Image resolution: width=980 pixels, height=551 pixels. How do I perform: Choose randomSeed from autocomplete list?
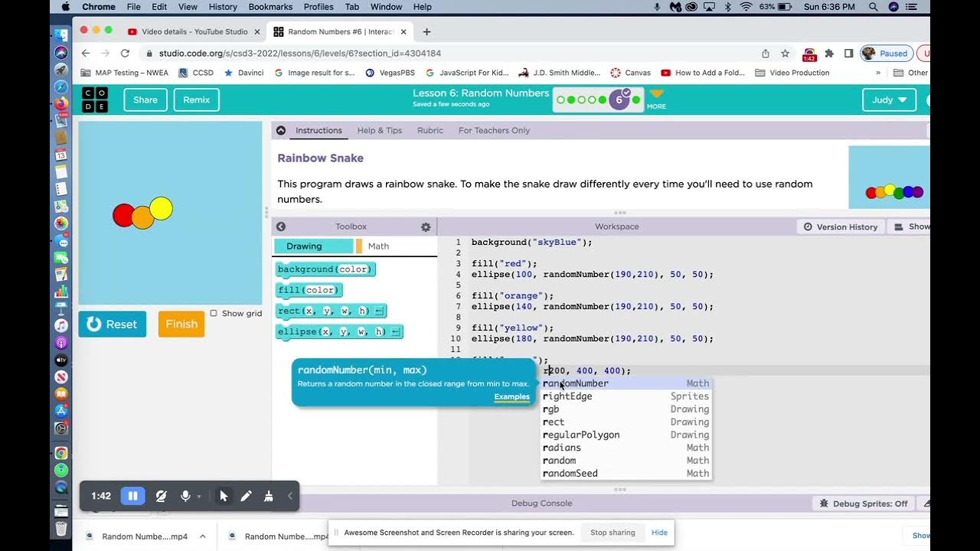[626, 474]
